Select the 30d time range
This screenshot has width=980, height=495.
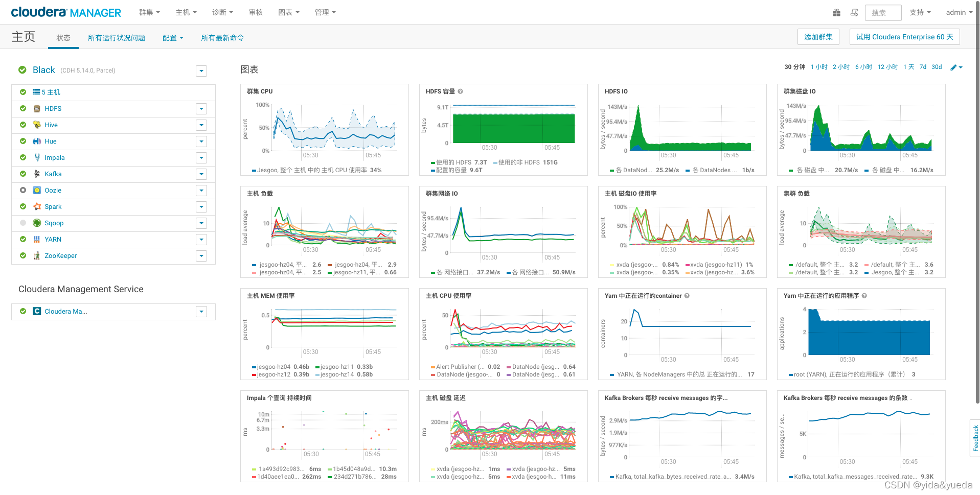click(x=937, y=67)
